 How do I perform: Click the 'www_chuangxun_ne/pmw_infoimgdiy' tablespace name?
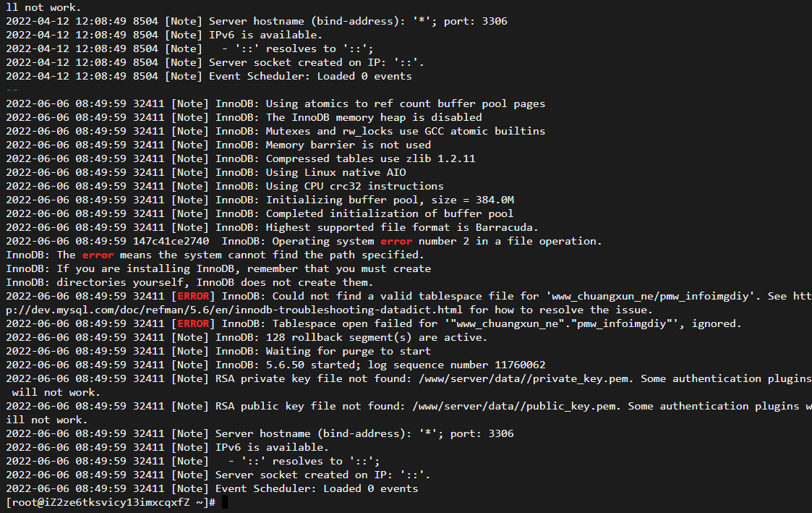pos(651,296)
